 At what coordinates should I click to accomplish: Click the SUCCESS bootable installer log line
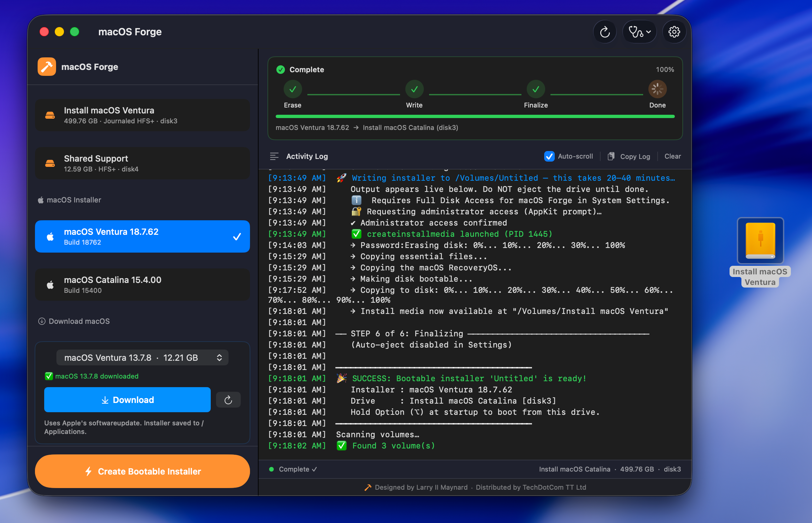click(427, 378)
